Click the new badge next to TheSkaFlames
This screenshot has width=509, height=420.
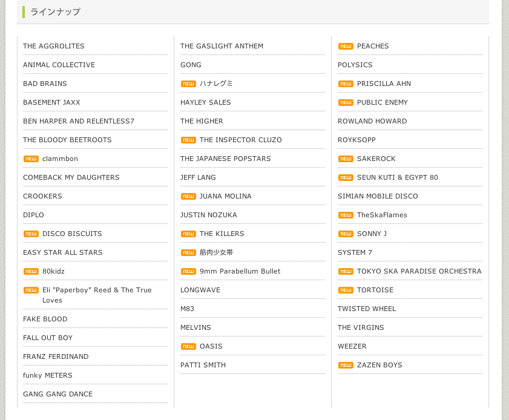point(346,215)
